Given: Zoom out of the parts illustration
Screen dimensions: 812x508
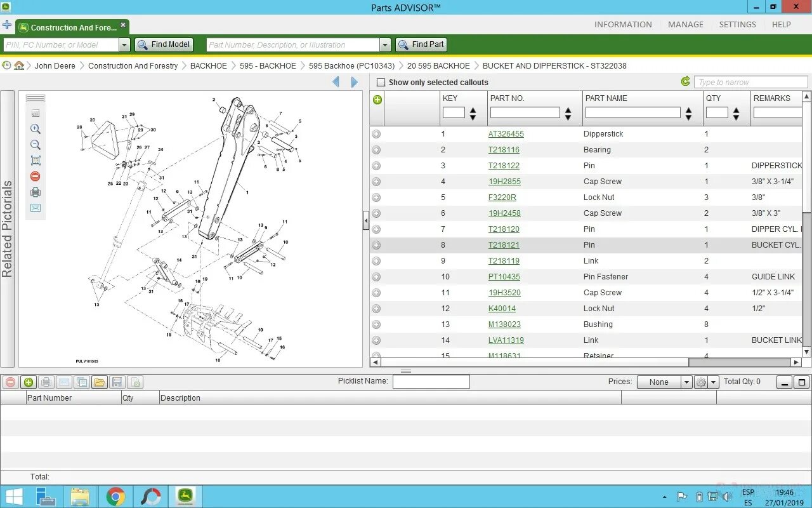Looking at the screenshot, I should [36, 145].
